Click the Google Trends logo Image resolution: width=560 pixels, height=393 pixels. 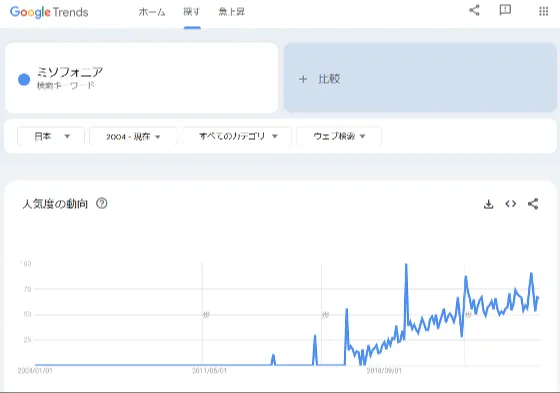(x=49, y=12)
